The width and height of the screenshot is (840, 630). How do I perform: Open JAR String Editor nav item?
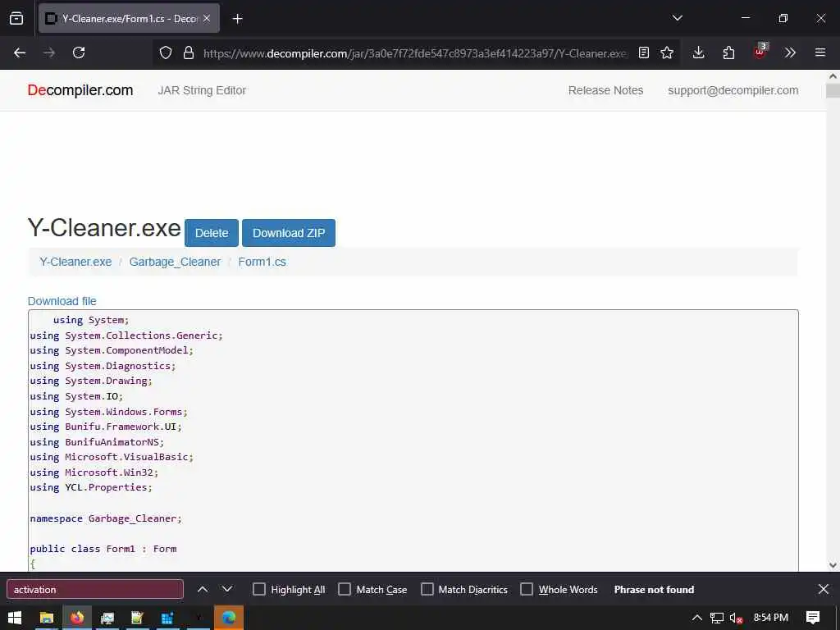click(202, 90)
